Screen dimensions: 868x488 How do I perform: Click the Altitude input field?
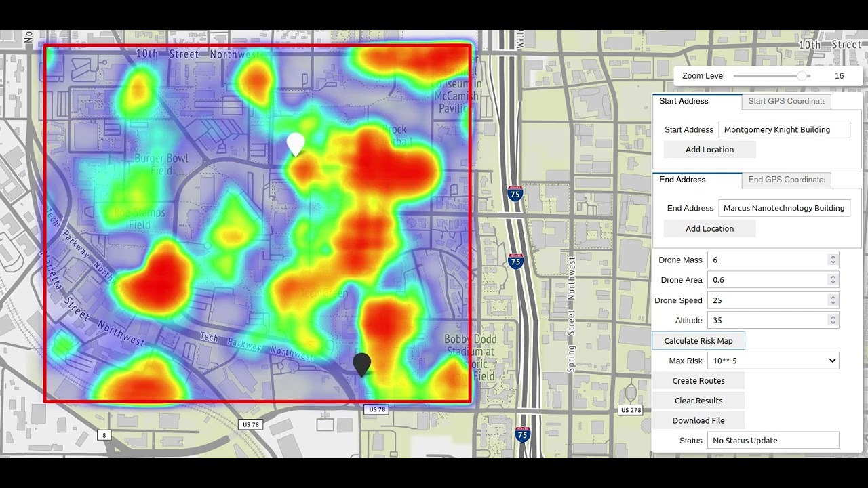click(773, 320)
